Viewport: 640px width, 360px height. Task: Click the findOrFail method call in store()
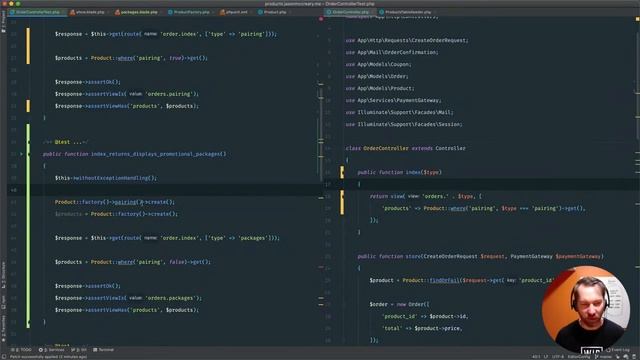[x=444, y=280]
